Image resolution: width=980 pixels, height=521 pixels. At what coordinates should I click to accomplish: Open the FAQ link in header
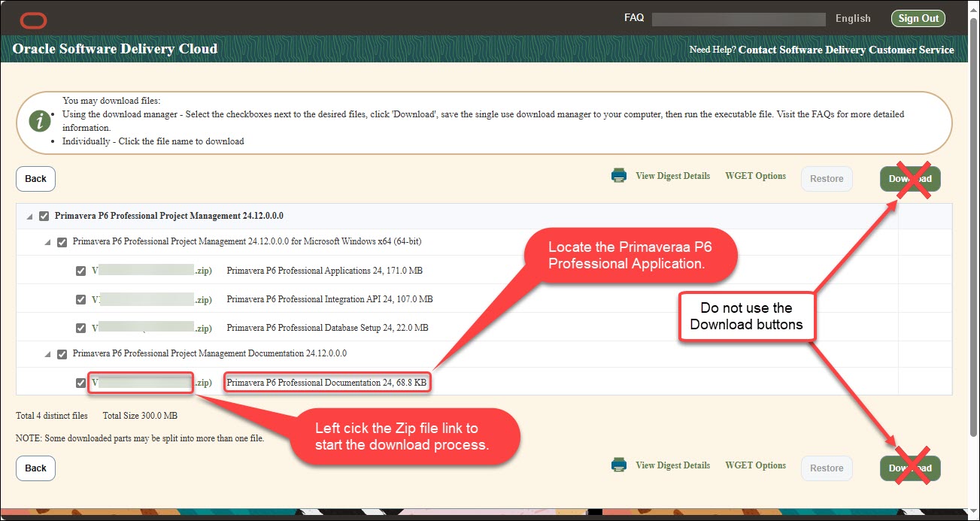click(634, 17)
